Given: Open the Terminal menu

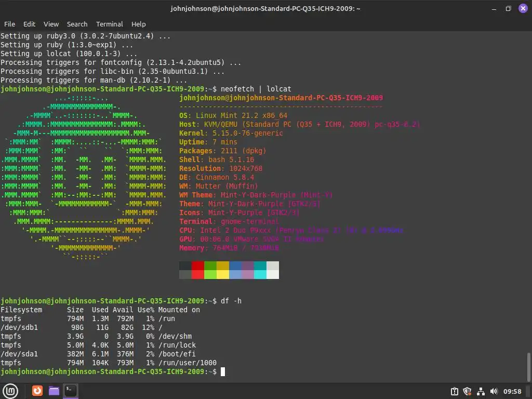Looking at the screenshot, I should pos(109,24).
